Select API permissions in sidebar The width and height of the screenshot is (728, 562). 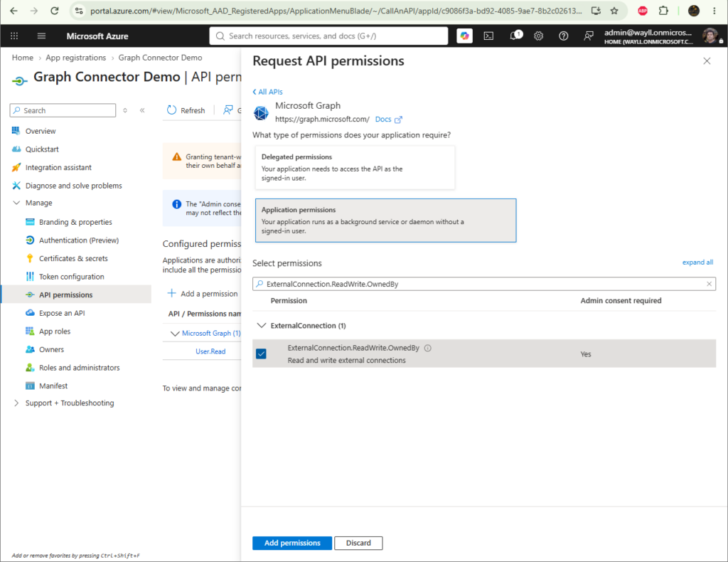pos(75,295)
